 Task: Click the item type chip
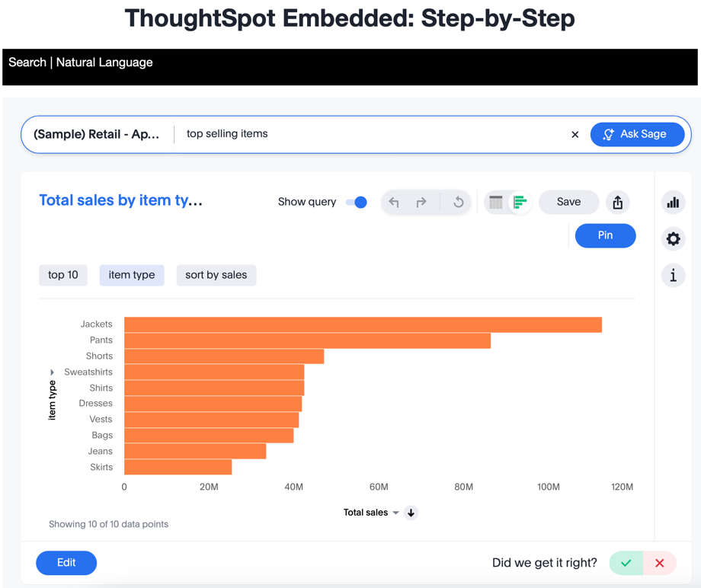[131, 275]
